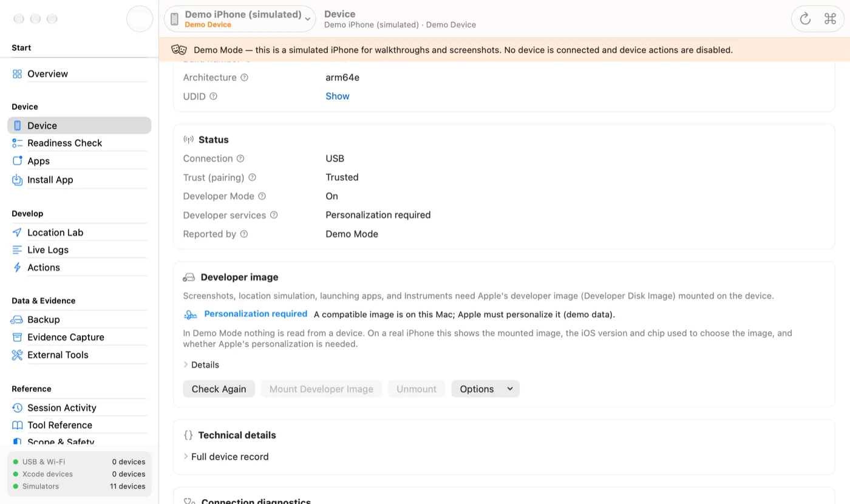Click the Show link for UDID
Screen dimensions: 850x504
(338, 97)
